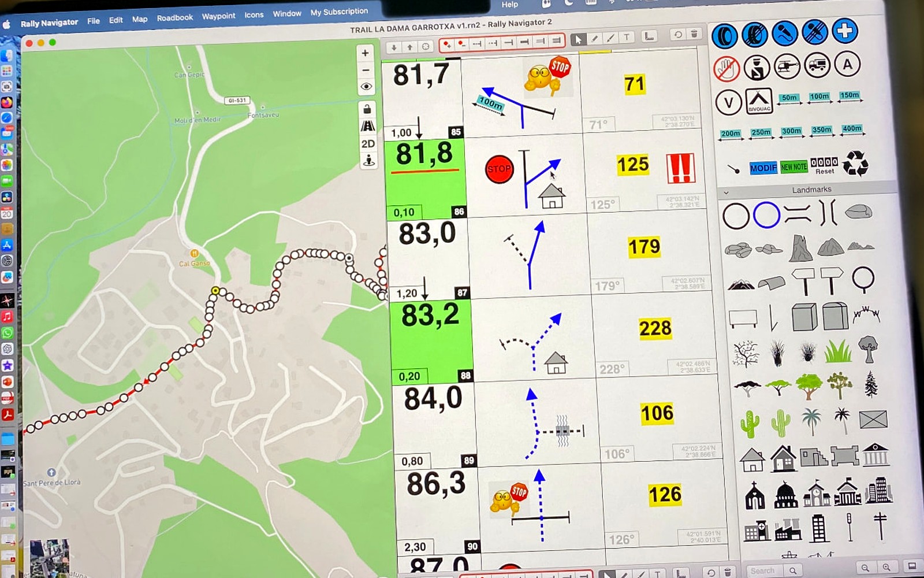924x578 pixels.
Task: Select the ruler measure tool
Action: (650, 36)
